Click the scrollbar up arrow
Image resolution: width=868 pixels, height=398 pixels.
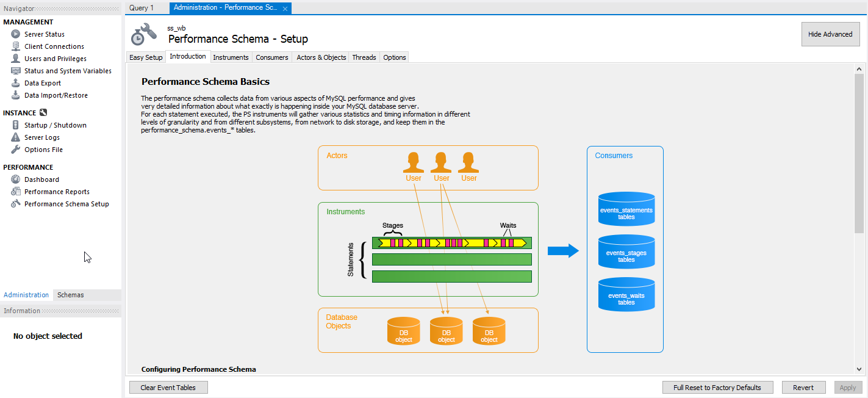click(x=859, y=69)
